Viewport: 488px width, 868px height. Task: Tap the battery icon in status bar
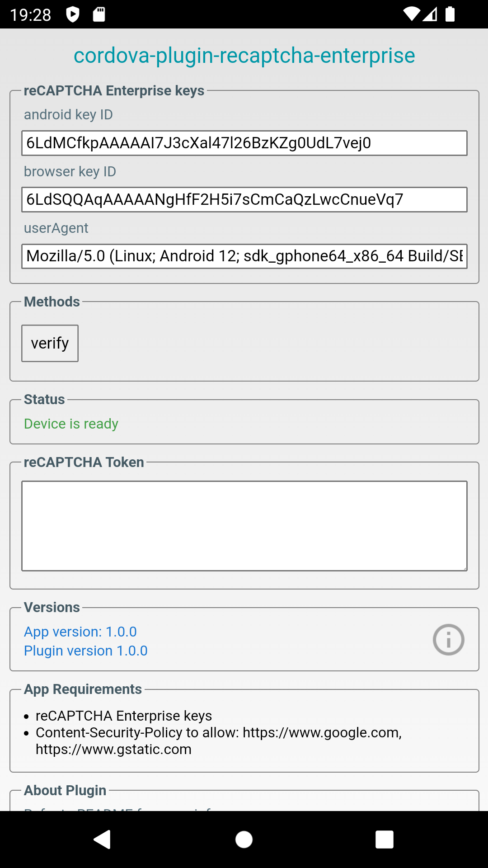pyautogui.click(x=450, y=14)
